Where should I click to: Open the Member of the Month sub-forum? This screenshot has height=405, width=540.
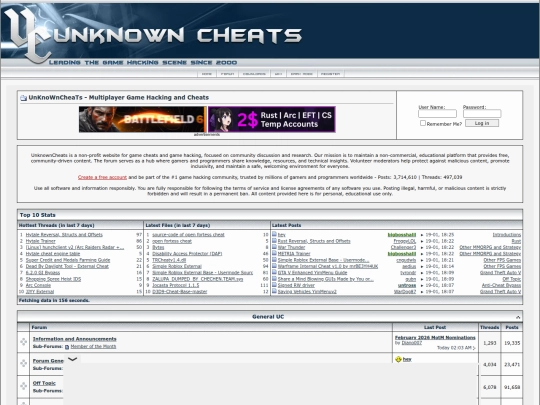click(93, 346)
